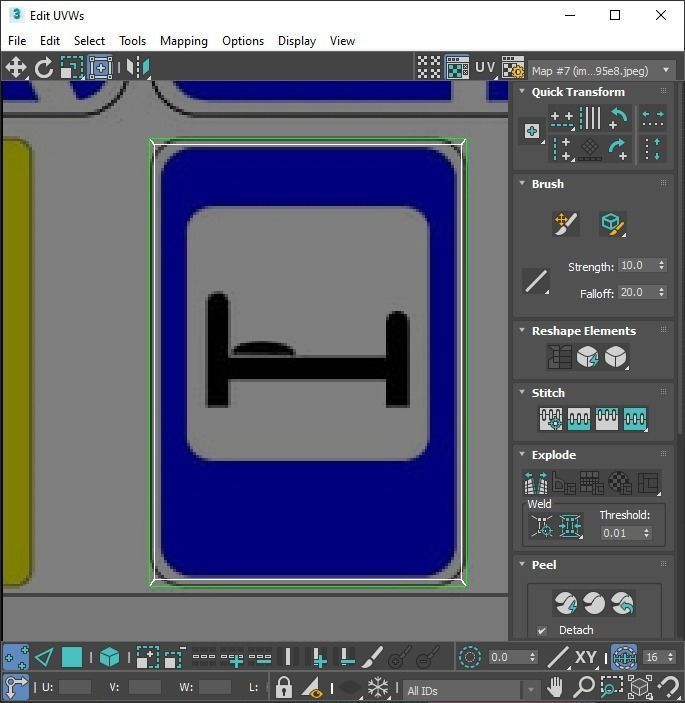The width and height of the screenshot is (685, 703).
Task: Select the Rotate tool
Action: click(43, 68)
